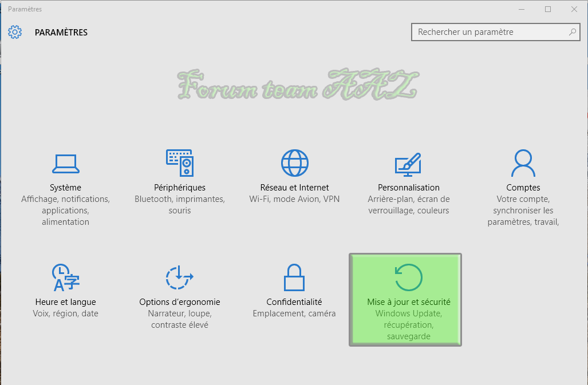Open the Heure et langue clock icon
The width and height of the screenshot is (588, 385).
point(66,277)
